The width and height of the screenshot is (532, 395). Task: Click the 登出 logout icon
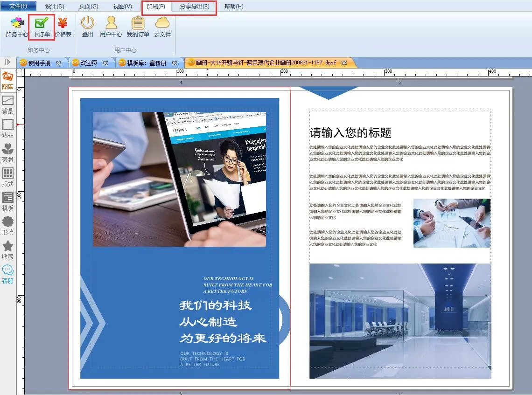point(88,27)
